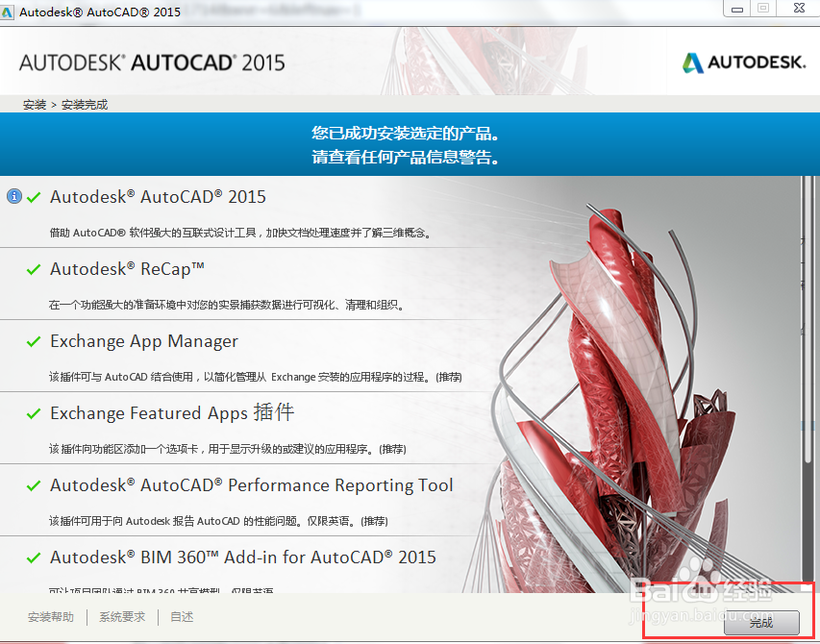The width and height of the screenshot is (820, 644).
Task: Close the AutoCAD installer window
Action: coord(799,9)
